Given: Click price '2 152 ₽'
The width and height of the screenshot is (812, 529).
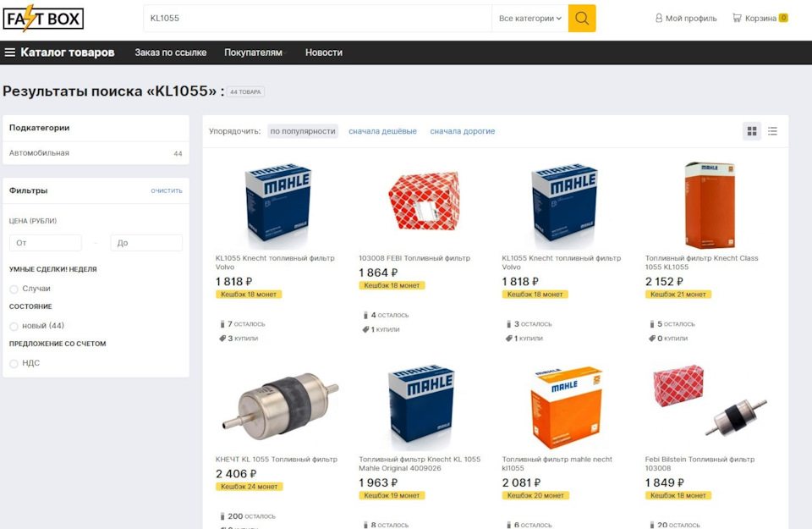Looking at the screenshot, I should coord(665,281).
